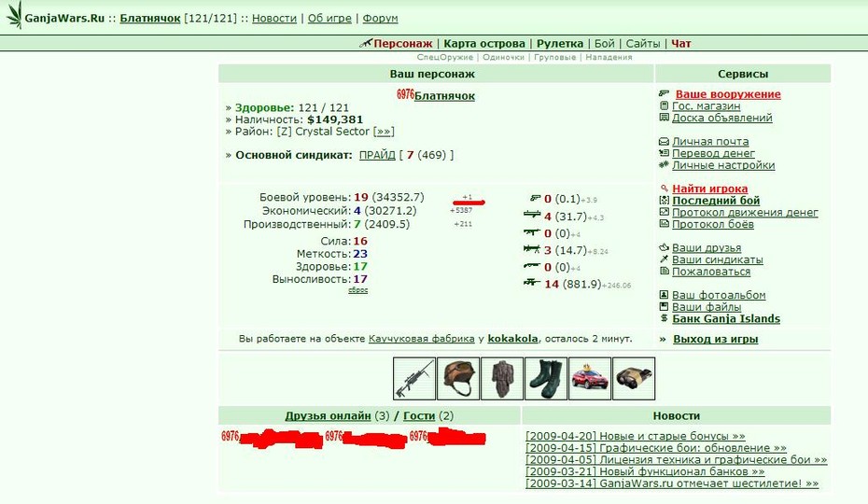Click the pistol skill icon with value 0 (0.1)

pyautogui.click(x=535, y=198)
